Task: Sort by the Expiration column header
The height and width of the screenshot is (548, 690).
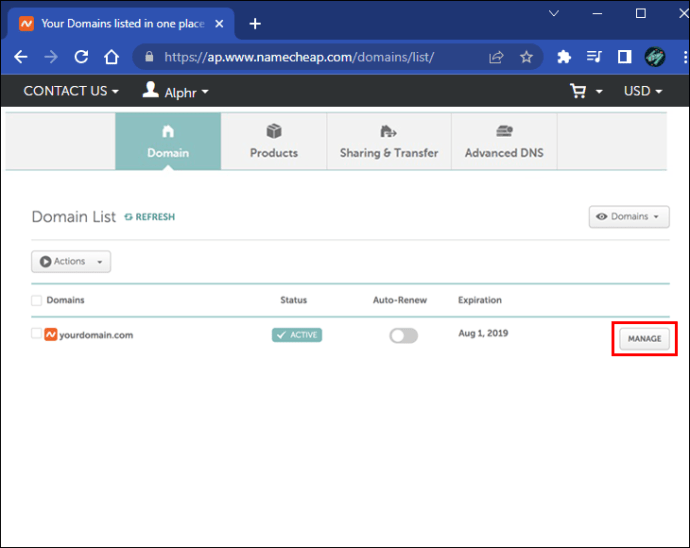Action: pos(480,300)
